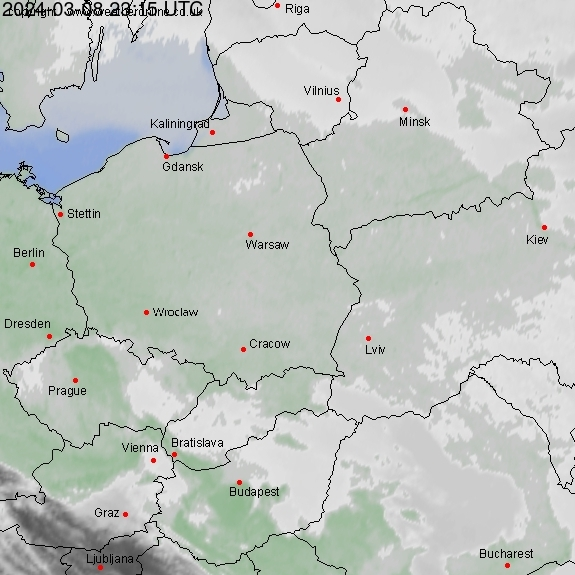The width and height of the screenshot is (575, 575).
Task: Click the red dot marking Wroclaw
Action: pyautogui.click(x=146, y=312)
